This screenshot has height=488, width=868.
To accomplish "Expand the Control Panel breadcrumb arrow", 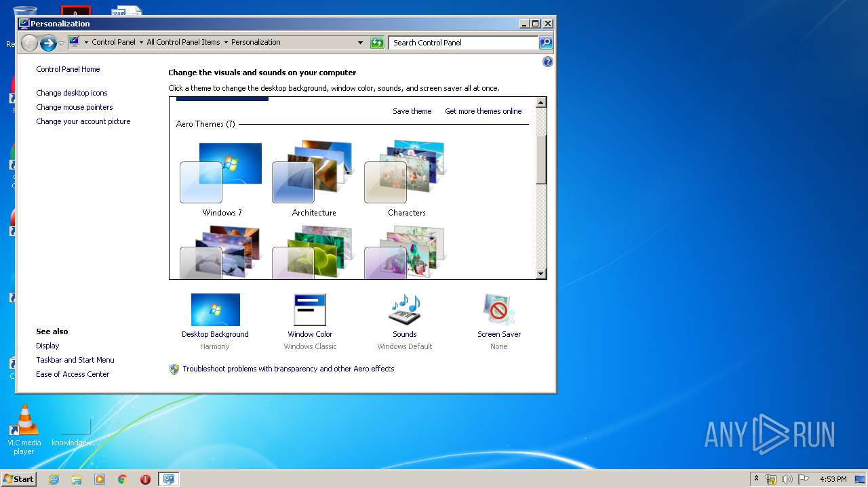I will click(x=141, y=42).
